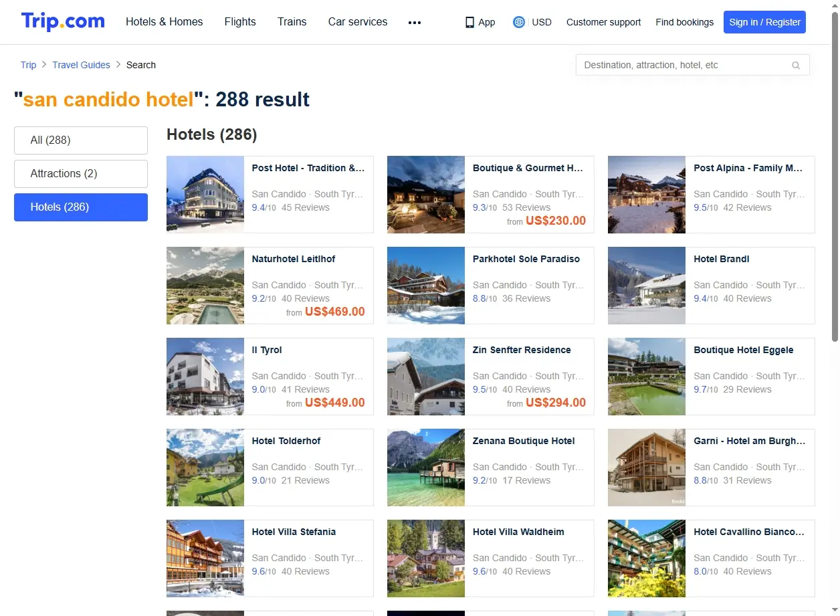The width and height of the screenshot is (840, 616).
Task: Click Zenana Boutique Hotel thumbnail
Action: [426, 468]
